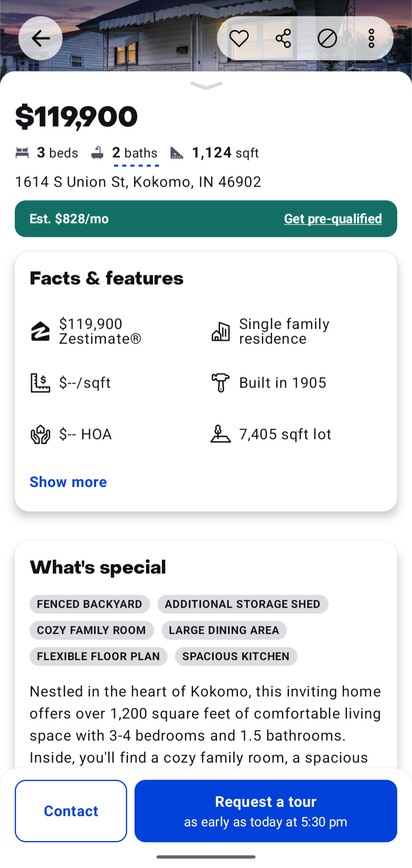Save home with heart icon
412x868 pixels.
pos(239,38)
